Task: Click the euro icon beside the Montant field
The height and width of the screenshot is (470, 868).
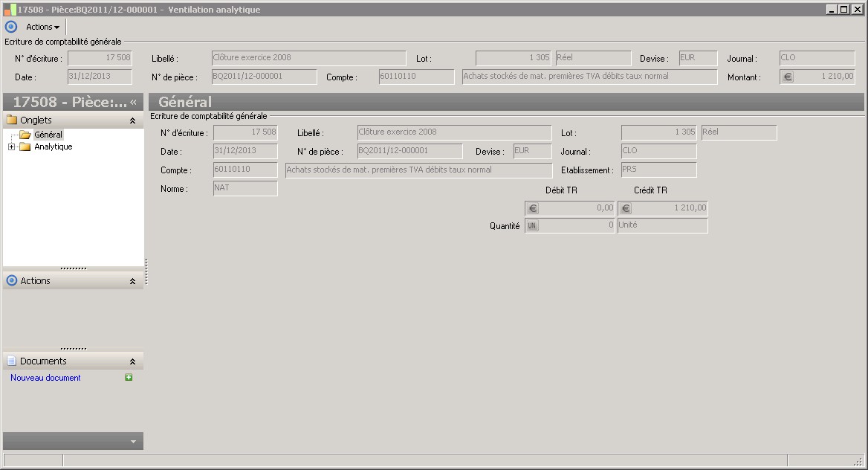Action: (788, 77)
